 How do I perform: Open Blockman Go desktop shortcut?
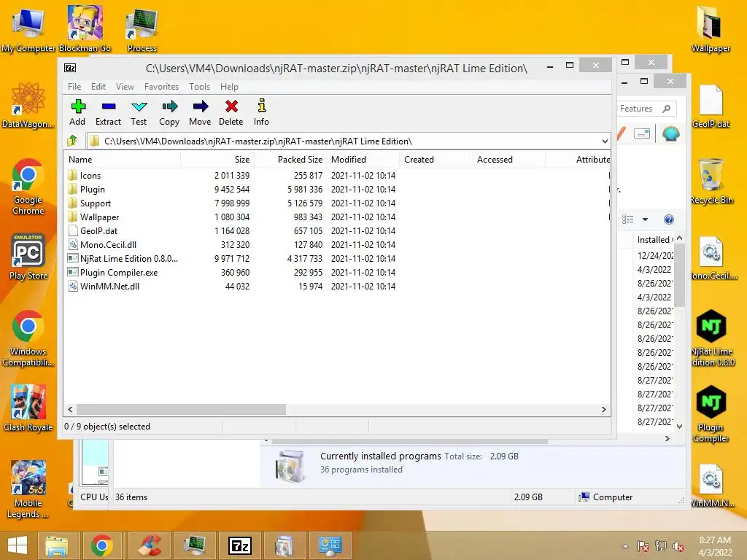[x=85, y=29]
